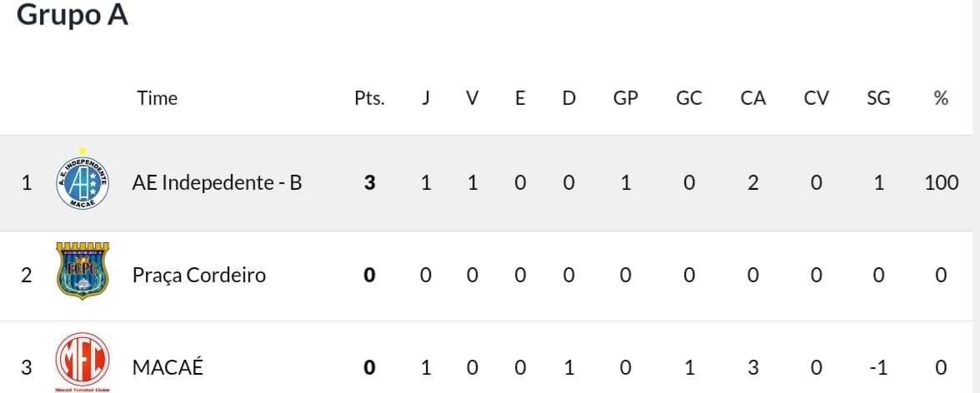The image size is (980, 393).
Task: Select the GP column header
Action: (x=625, y=98)
